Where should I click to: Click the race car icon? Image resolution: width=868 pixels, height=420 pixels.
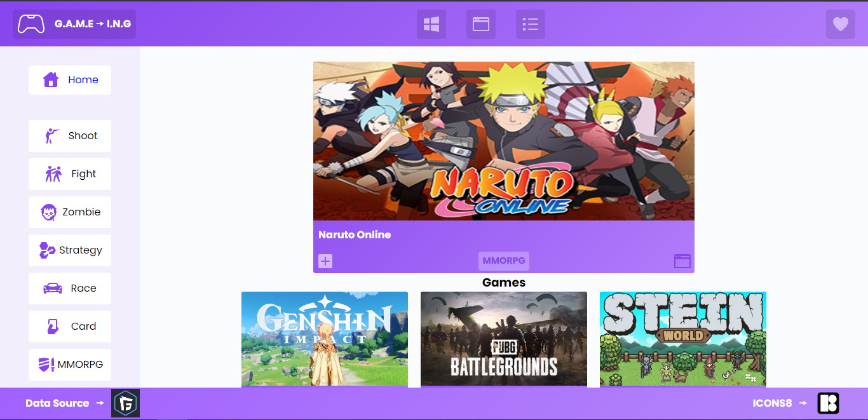coord(53,288)
